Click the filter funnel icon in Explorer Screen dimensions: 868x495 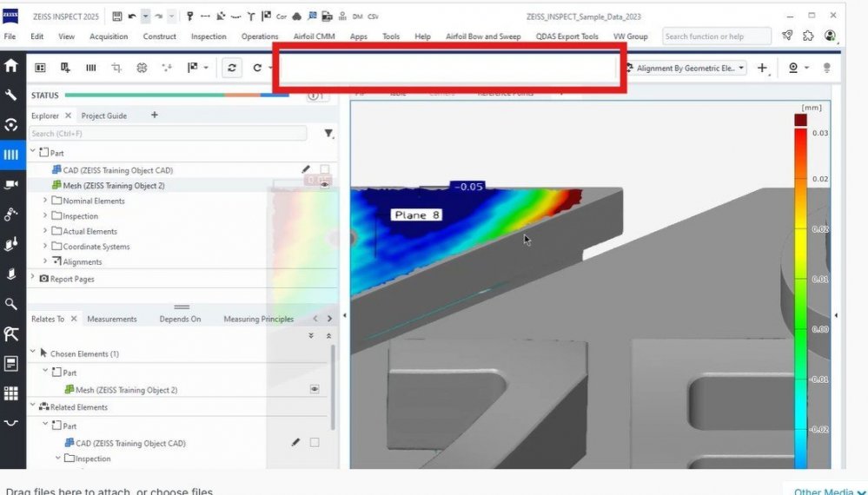[x=328, y=133]
